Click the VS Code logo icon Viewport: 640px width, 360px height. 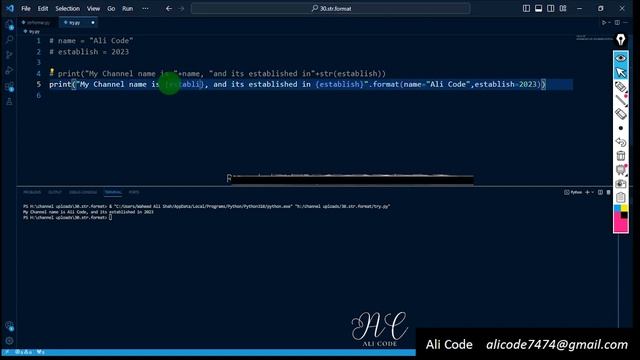[x=10, y=8]
